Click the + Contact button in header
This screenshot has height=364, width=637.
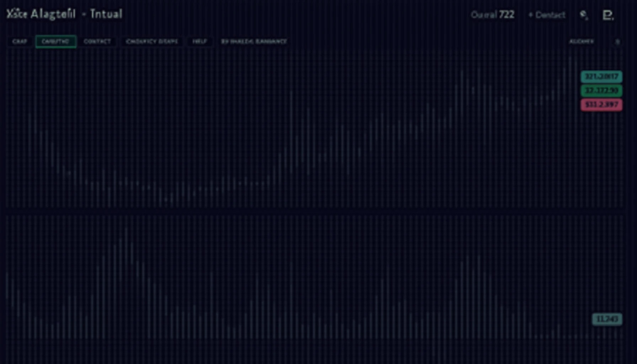[x=547, y=15]
